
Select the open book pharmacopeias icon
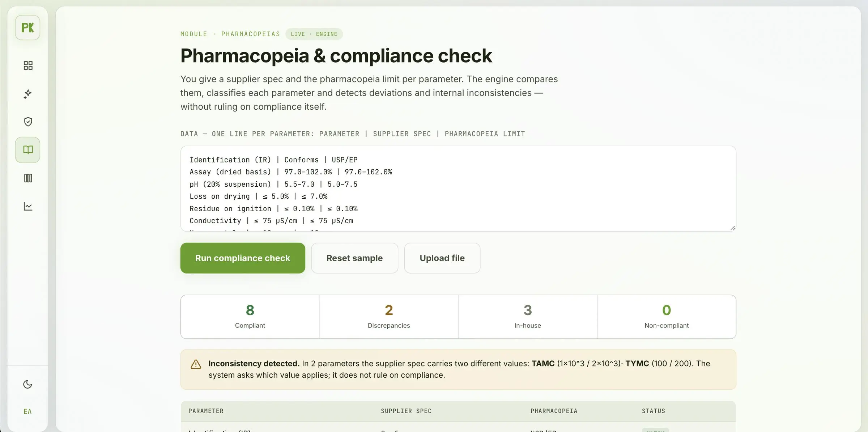pos(27,150)
